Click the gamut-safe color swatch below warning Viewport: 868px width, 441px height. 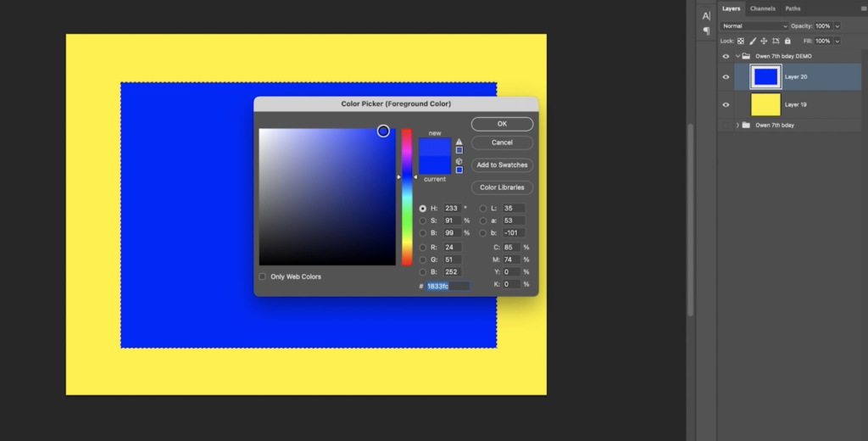tap(459, 150)
